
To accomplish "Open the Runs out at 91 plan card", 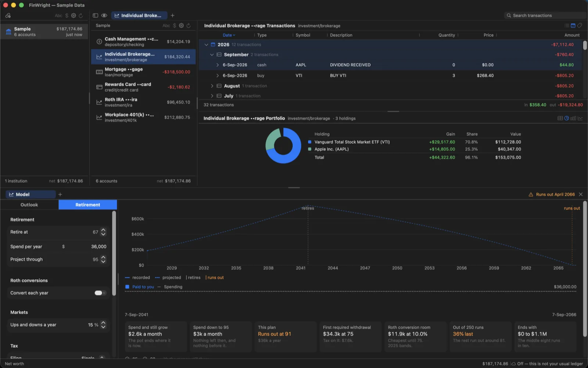I will 286,337.
